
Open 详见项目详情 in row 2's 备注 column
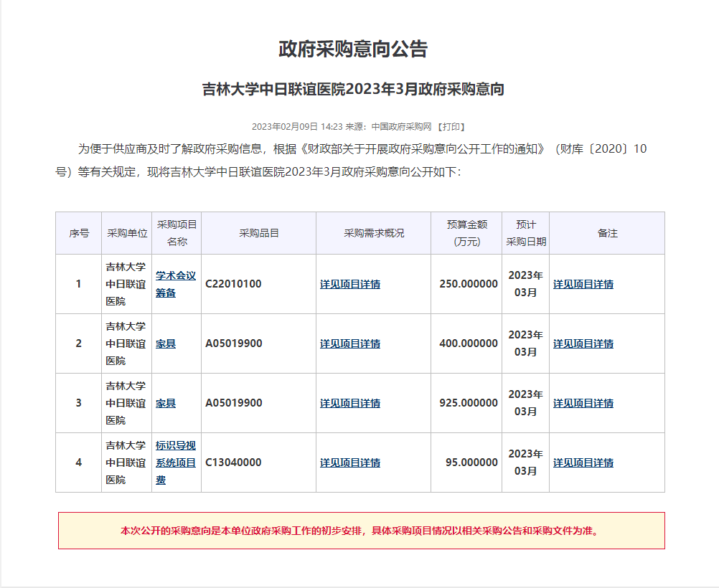(x=583, y=343)
